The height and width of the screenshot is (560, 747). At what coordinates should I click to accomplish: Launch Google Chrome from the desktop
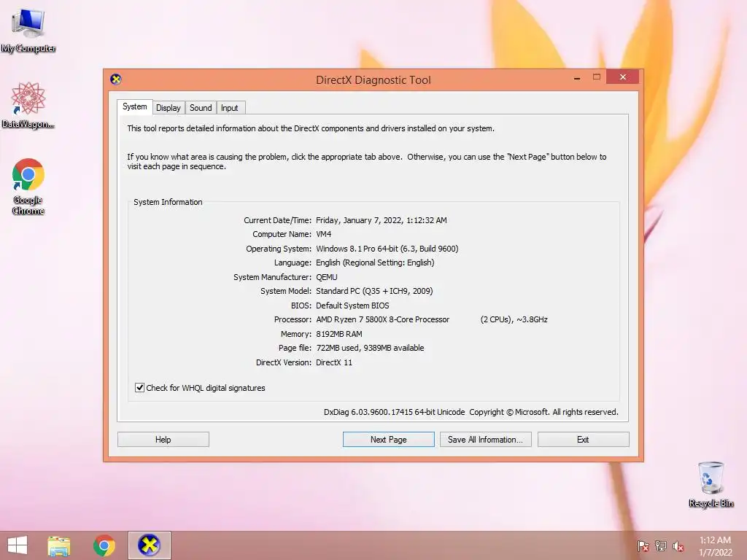[28, 186]
